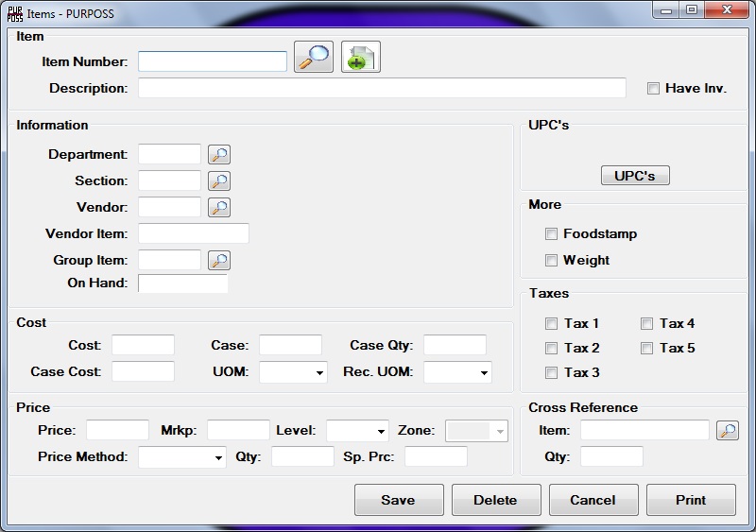Open the Group Item lookup magnifier

(219, 261)
